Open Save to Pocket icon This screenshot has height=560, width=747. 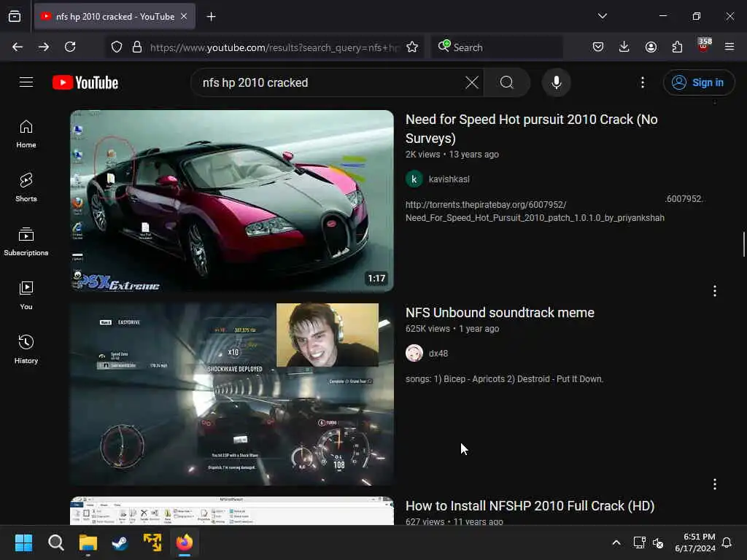598,47
